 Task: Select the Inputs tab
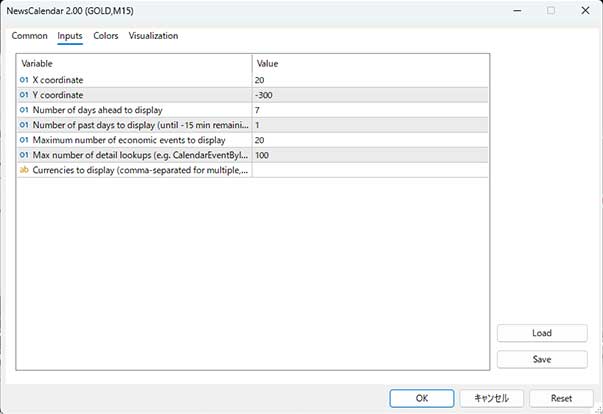70,36
